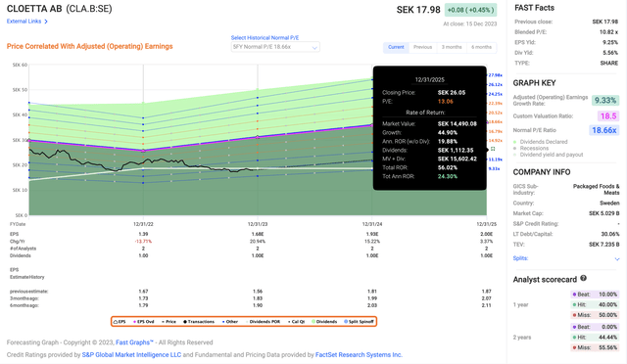Screen dimensions: 627x364
Task: Toggle Dividends Declared graph key option
Action: click(x=540, y=142)
